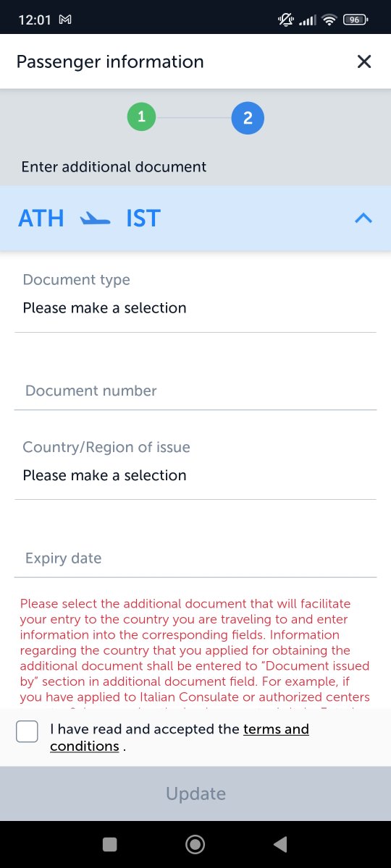
Task: Tap the Gmail notification icon in status bar
Action: pyautogui.click(x=65, y=20)
